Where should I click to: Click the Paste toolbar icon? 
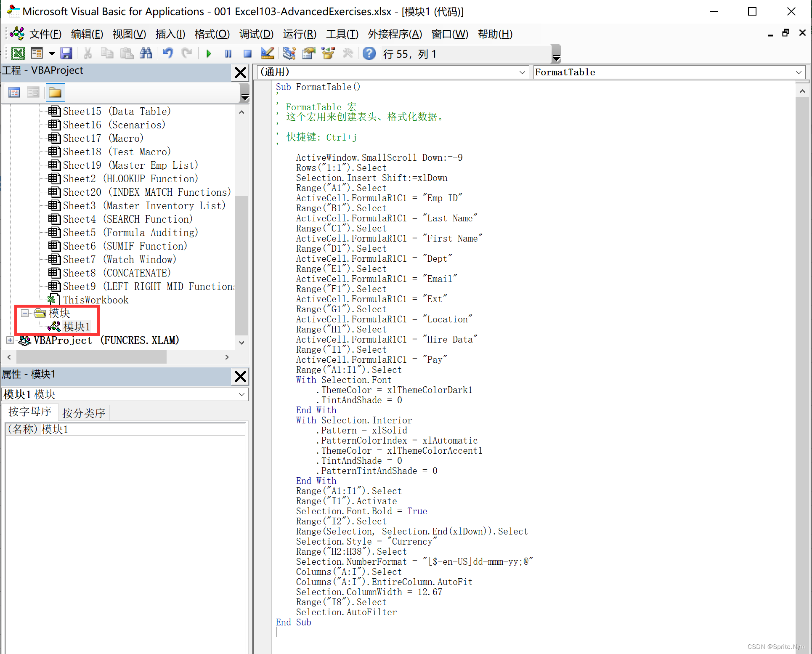[x=127, y=53]
